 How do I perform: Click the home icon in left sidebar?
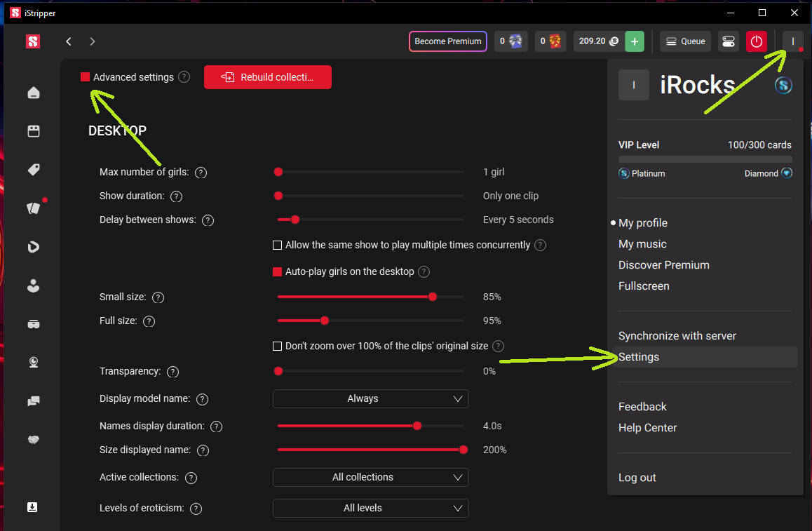point(33,93)
